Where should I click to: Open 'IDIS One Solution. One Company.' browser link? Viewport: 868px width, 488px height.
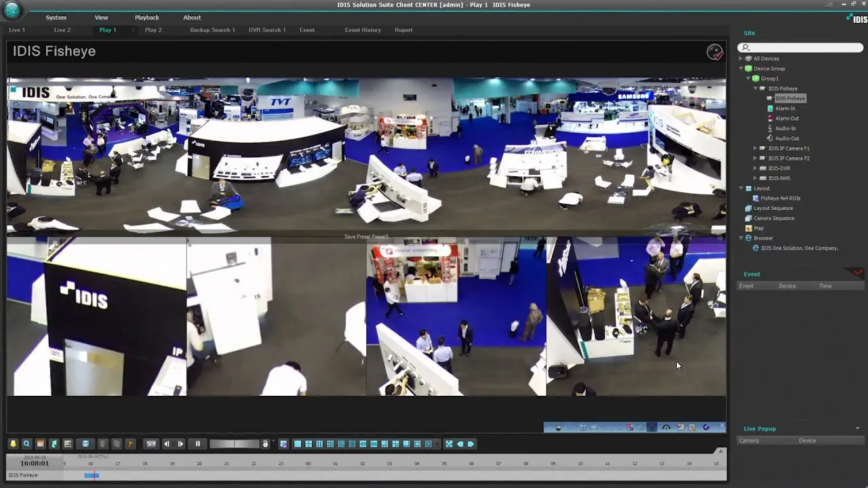800,248
